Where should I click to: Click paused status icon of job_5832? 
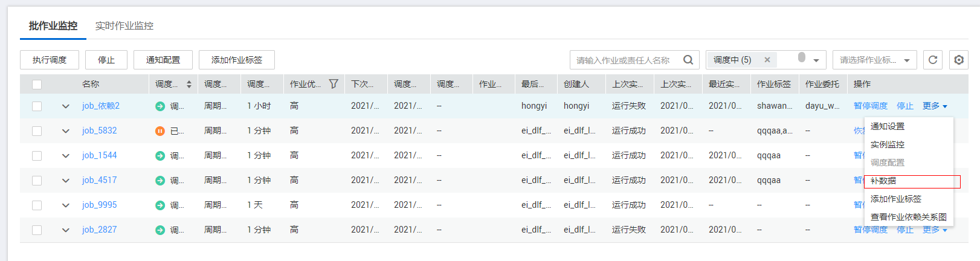coord(160,130)
